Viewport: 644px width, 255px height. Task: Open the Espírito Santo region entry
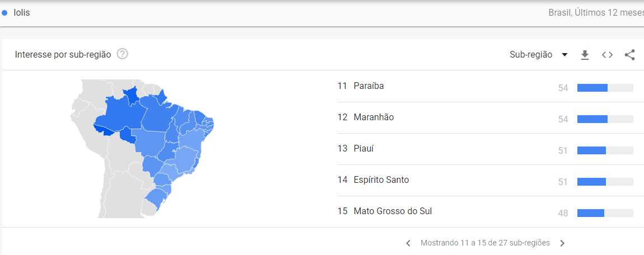click(486, 181)
